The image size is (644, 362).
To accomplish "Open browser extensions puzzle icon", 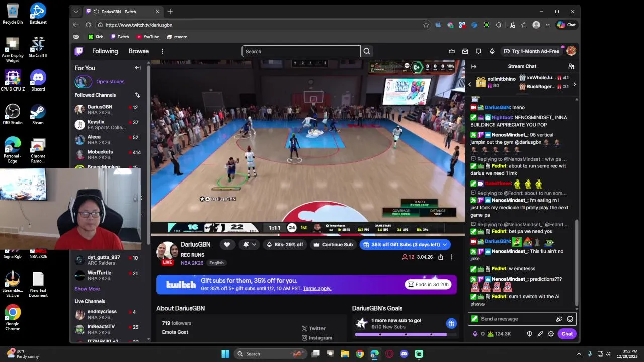I will [499, 25].
